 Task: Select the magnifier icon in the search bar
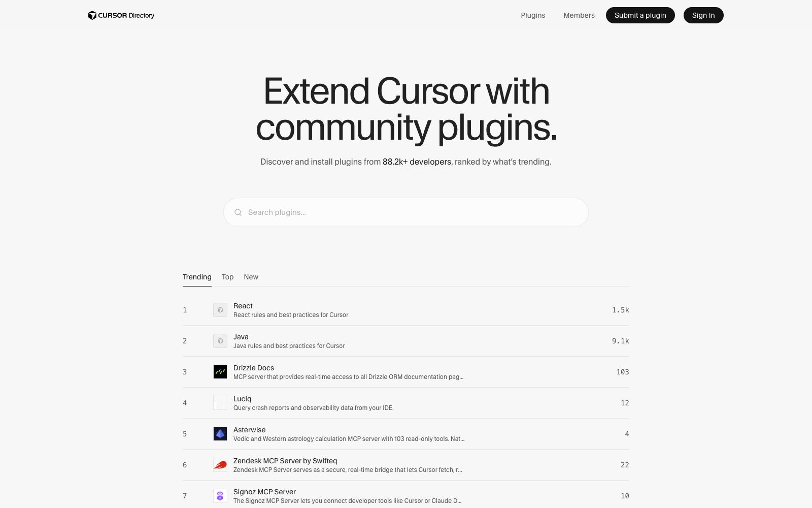pos(238,212)
